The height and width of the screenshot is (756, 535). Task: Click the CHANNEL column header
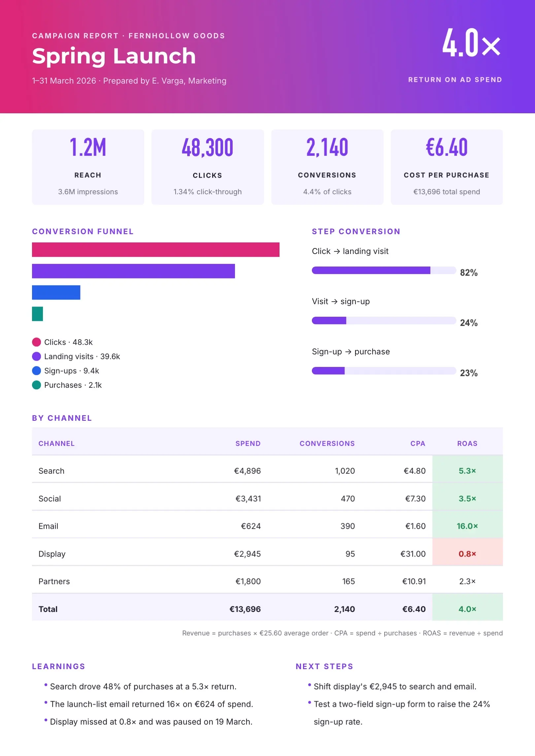click(x=56, y=444)
